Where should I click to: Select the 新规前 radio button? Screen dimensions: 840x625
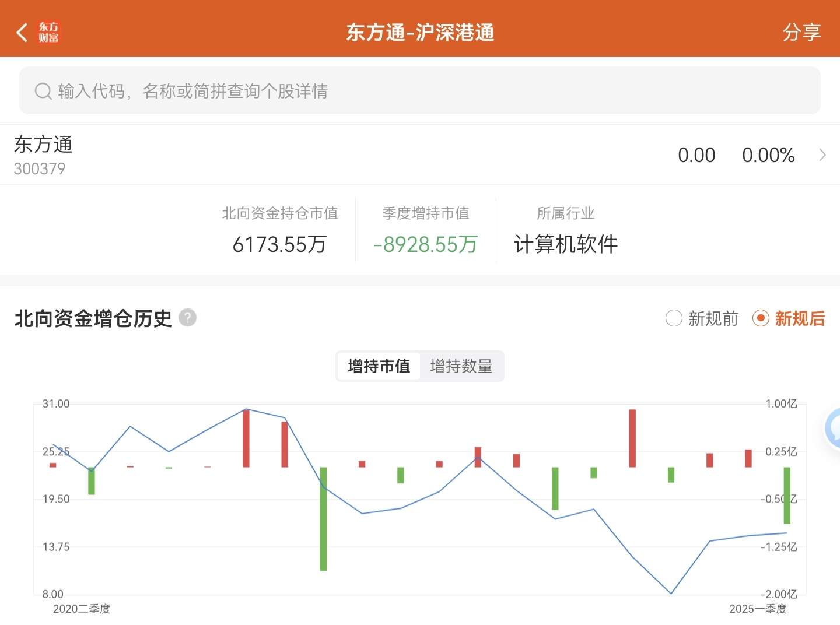[674, 318]
